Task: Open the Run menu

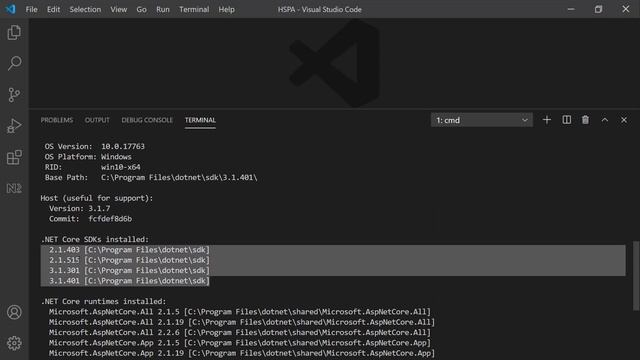Action: 162,9
